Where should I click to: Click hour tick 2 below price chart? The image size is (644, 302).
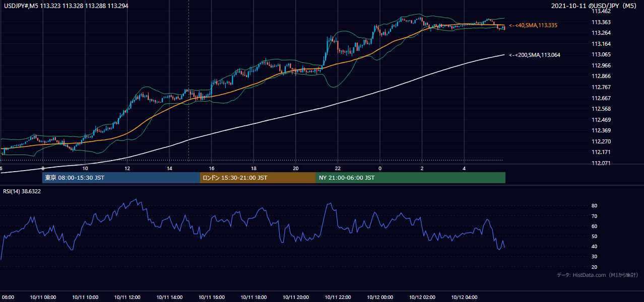coord(422,168)
